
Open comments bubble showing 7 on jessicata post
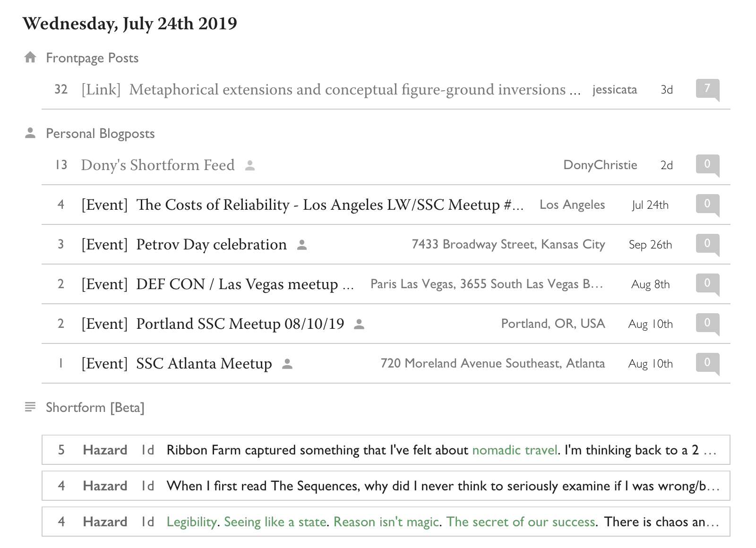pos(707,89)
